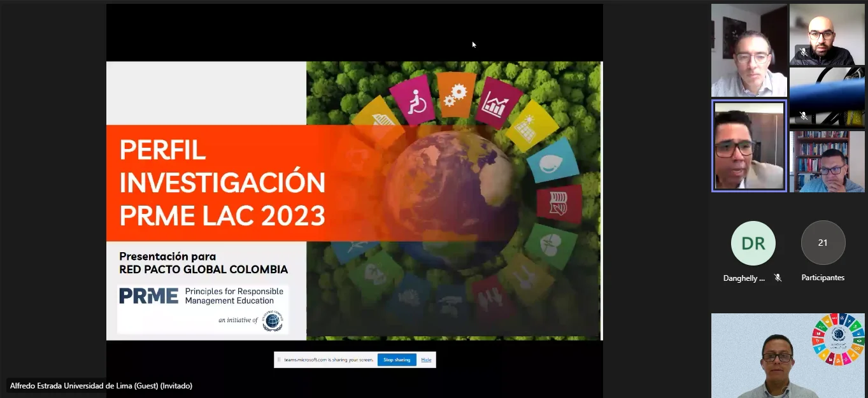This screenshot has height=398, width=868.
Task: Select the top-left participant video tile
Action: [x=749, y=50]
